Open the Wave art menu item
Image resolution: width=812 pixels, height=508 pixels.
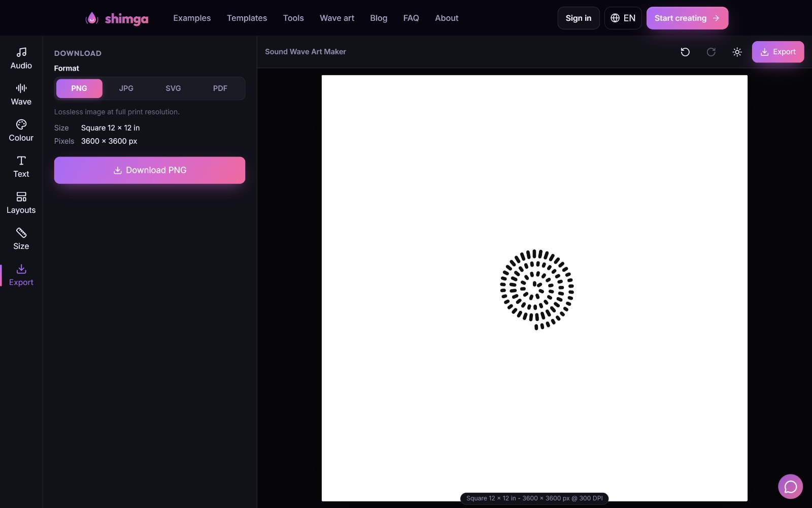[x=337, y=18]
